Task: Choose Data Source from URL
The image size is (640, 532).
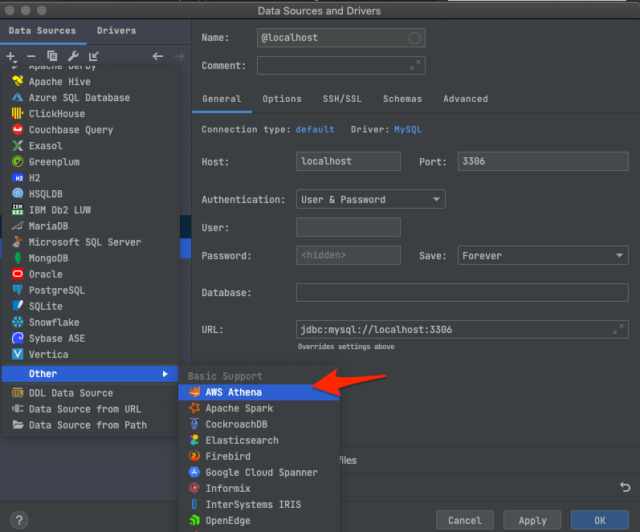Action: [x=91, y=409]
